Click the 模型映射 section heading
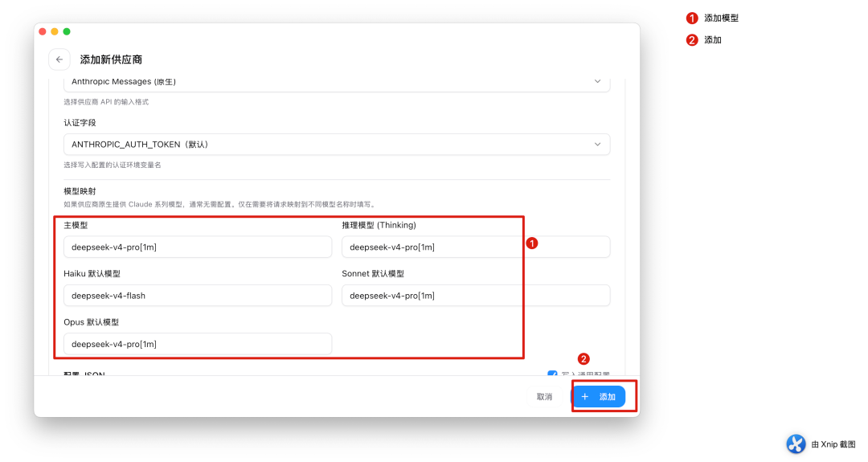Image resolution: width=868 pixels, height=462 pixels. (x=80, y=191)
